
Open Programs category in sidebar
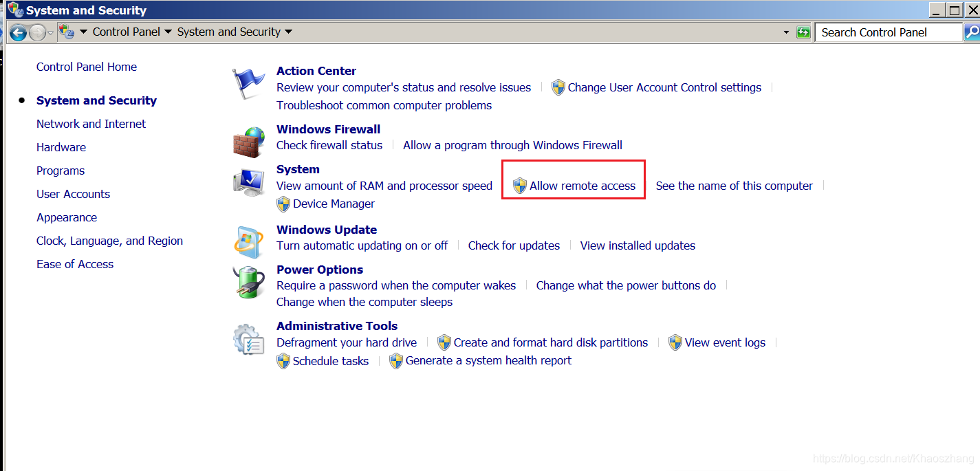pos(61,171)
